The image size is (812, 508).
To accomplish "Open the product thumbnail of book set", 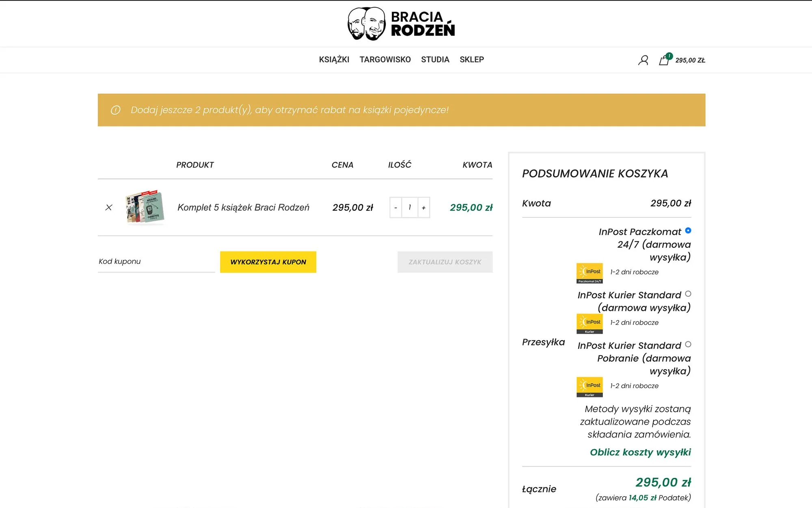I will point(145,207).
